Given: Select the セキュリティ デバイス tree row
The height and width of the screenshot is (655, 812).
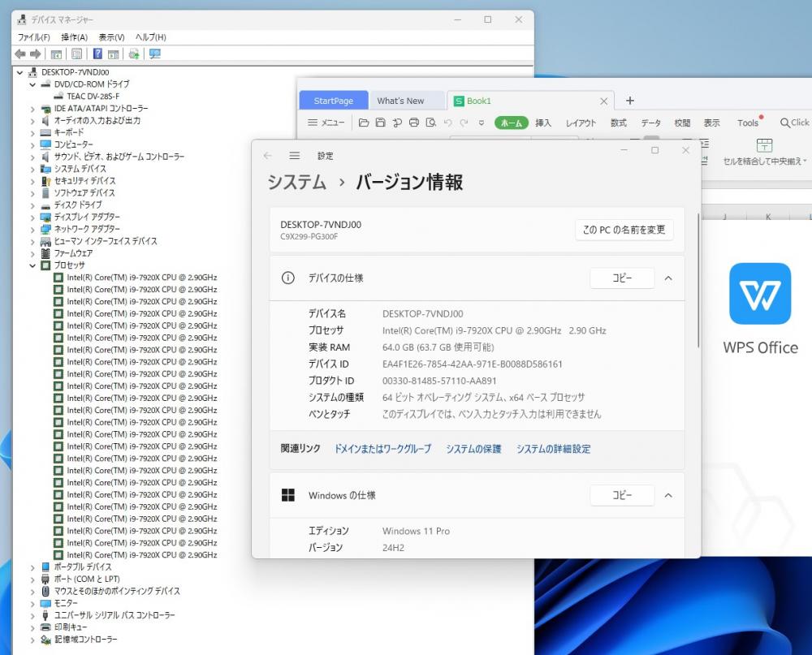Looking at the screenshot, I should pyautogui.click(x=84, y=181).
